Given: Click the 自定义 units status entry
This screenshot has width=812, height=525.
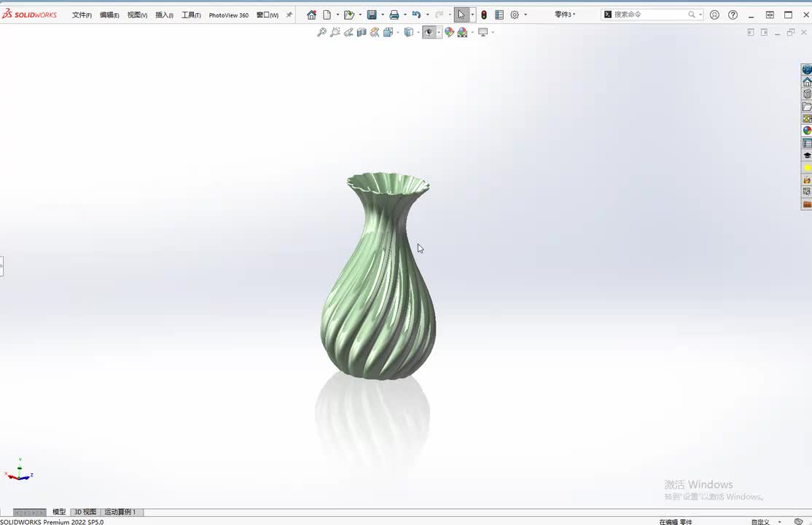Looking at the screenshot, I should click(761, 522).
